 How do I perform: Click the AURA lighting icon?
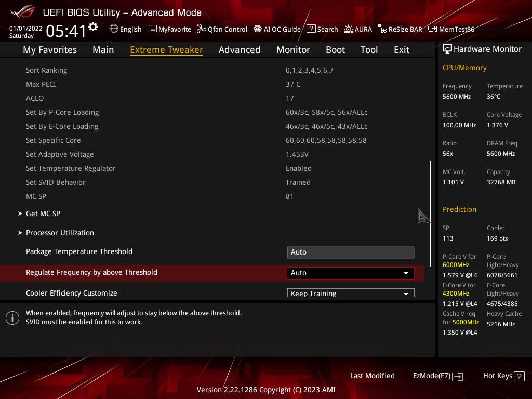[x=349, y=29]
